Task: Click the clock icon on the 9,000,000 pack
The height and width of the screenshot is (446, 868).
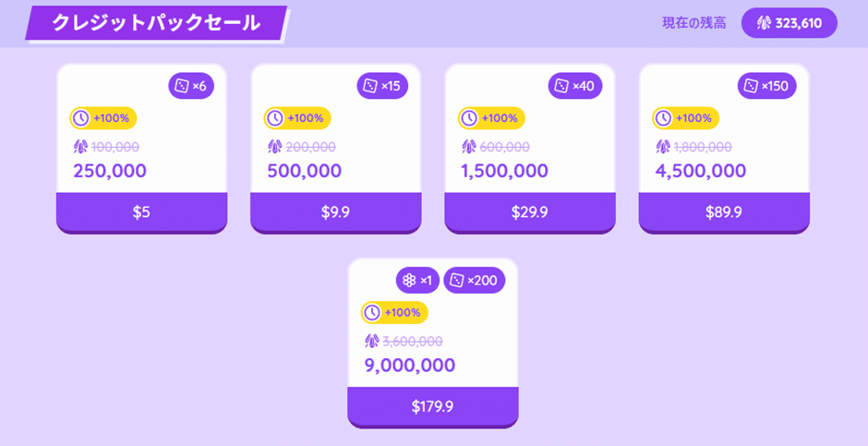Action: 372,312
